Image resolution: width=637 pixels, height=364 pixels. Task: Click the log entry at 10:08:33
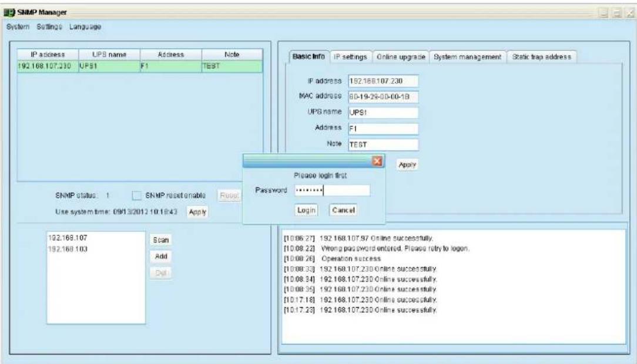pyautogui.click(x=360, y=269)
